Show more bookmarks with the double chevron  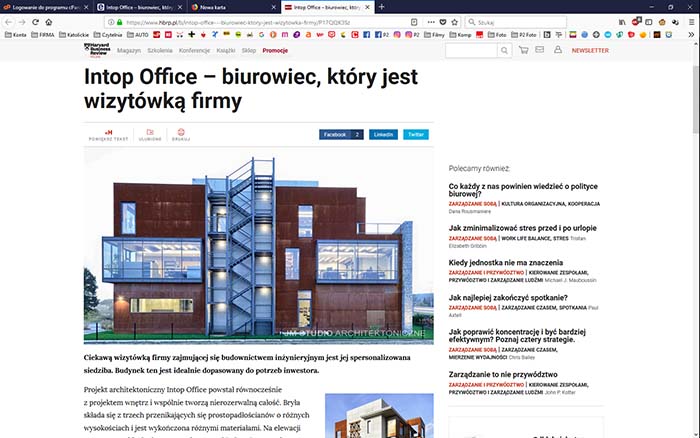click(691, 34)
